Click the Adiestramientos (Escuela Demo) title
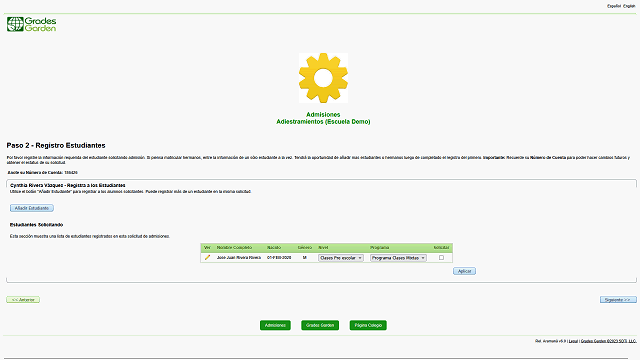 [x=323, y=122]
